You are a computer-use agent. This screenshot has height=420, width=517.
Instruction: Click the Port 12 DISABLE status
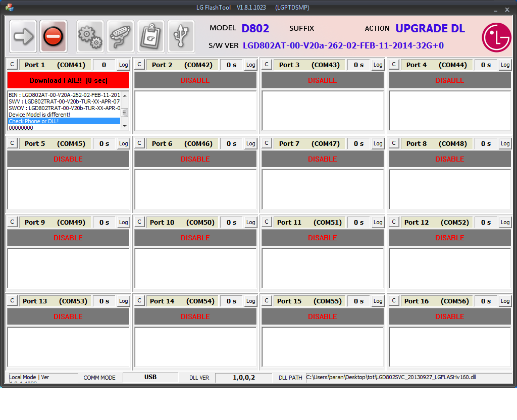coord(450,238)
